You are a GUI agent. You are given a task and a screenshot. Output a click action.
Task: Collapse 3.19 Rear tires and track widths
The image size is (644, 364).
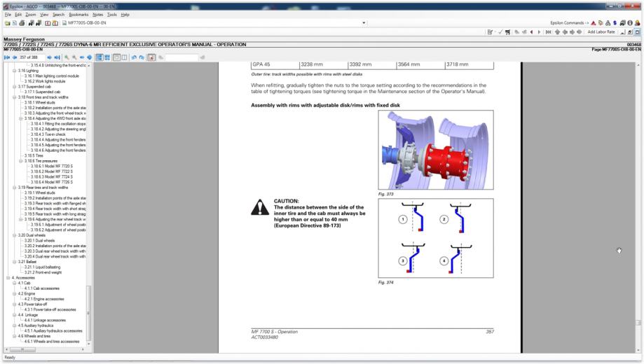[x=15, y=188]
